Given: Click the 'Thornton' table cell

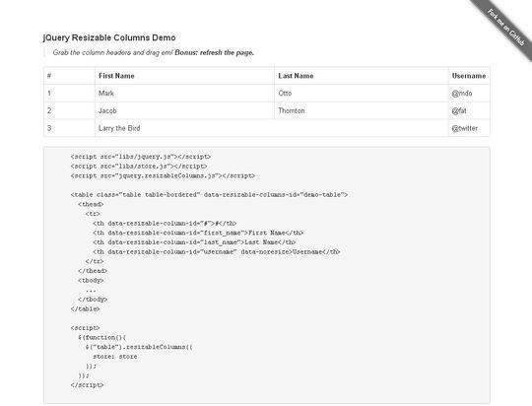Looking at the screenshot, I should (362, 110).
